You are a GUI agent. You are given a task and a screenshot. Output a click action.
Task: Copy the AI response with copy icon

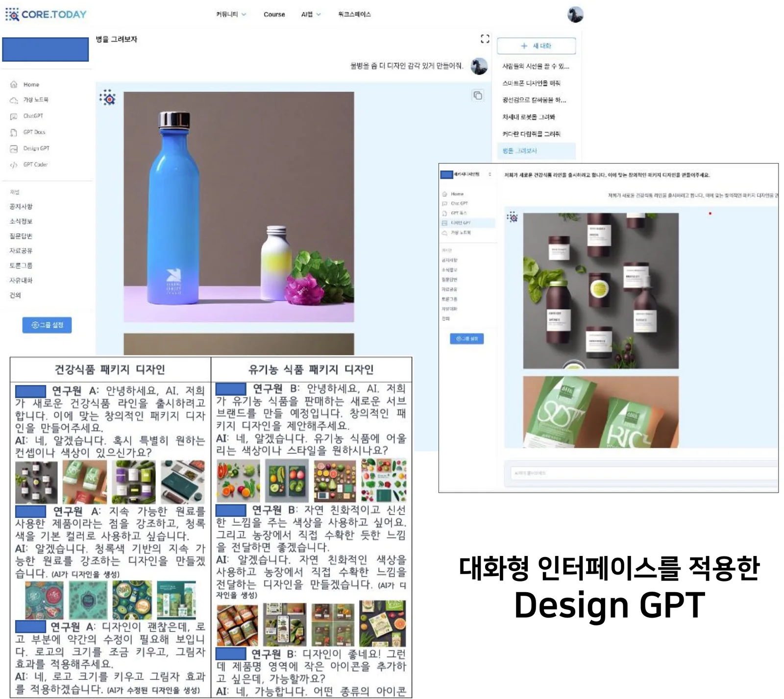pos(478,96)
